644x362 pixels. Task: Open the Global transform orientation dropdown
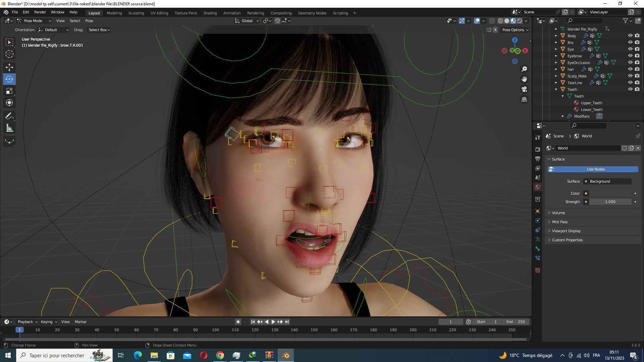click(x=247, y=21)
